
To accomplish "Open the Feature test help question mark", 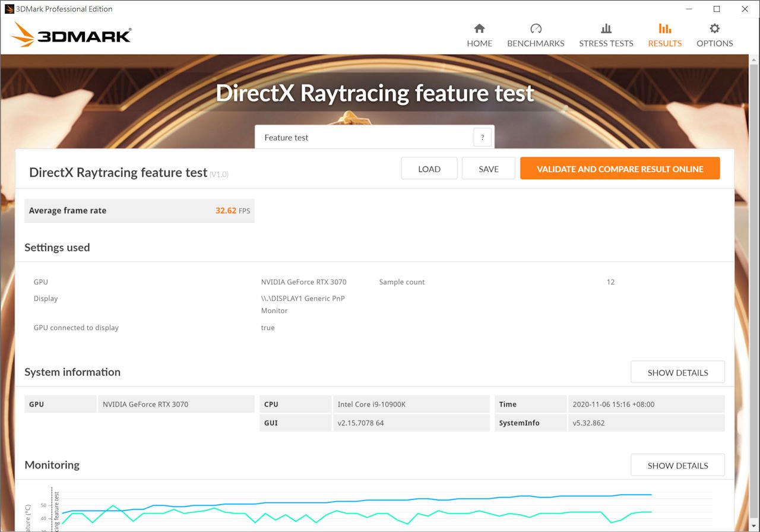I will (483, 137).
